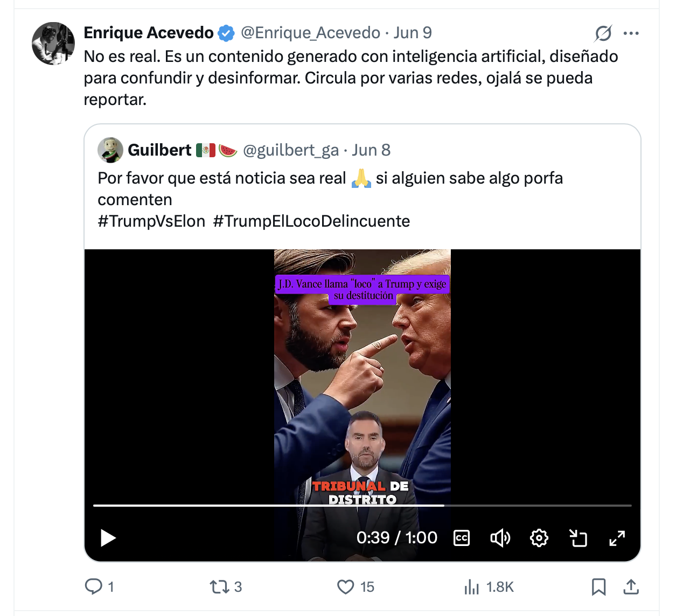
Task: Click the #TrumpElLocoDelincuente hashtag
Action: coord(311,221)
